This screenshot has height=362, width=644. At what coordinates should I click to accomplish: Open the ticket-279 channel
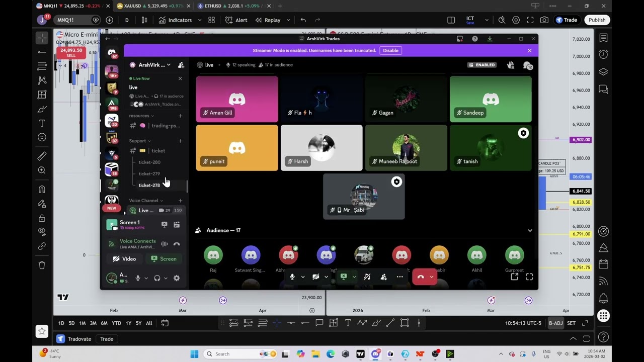(x=149, y=174)
